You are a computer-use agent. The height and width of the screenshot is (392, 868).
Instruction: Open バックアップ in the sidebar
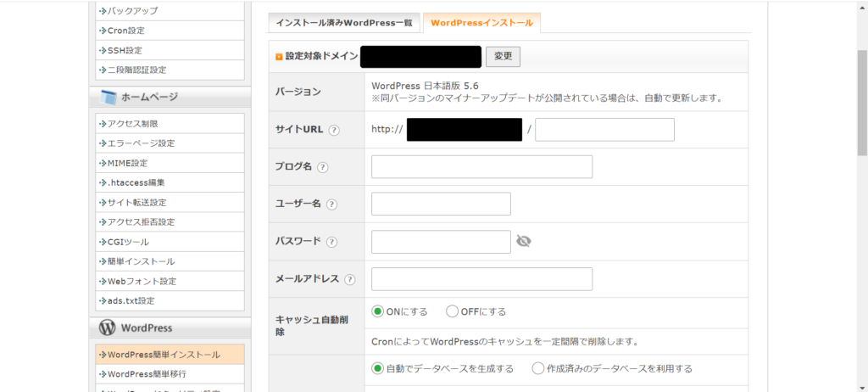170,10
